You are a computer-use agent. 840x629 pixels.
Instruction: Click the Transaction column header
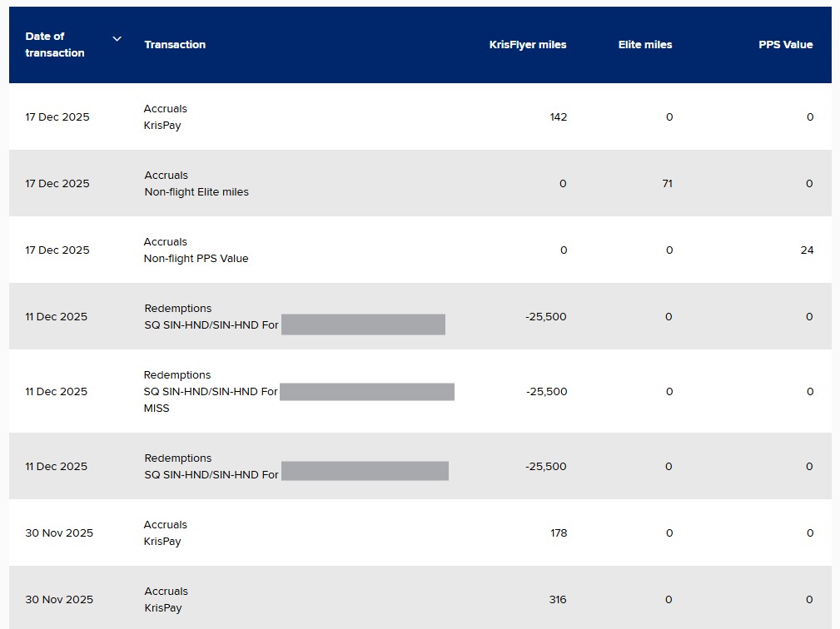[175, 45]
